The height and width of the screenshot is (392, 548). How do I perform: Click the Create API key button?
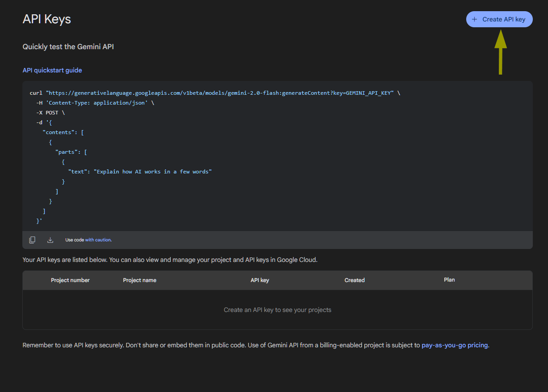(x=499, y=19)
